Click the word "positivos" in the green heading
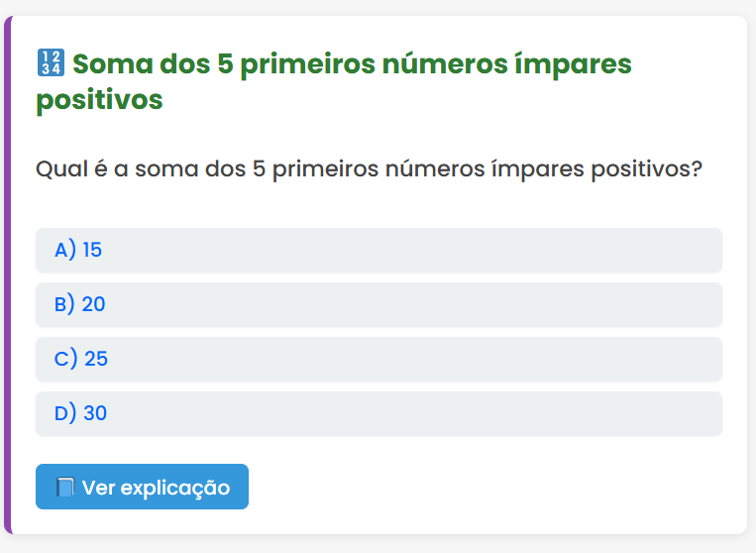The image size is (756, 553). pos(99,100)
